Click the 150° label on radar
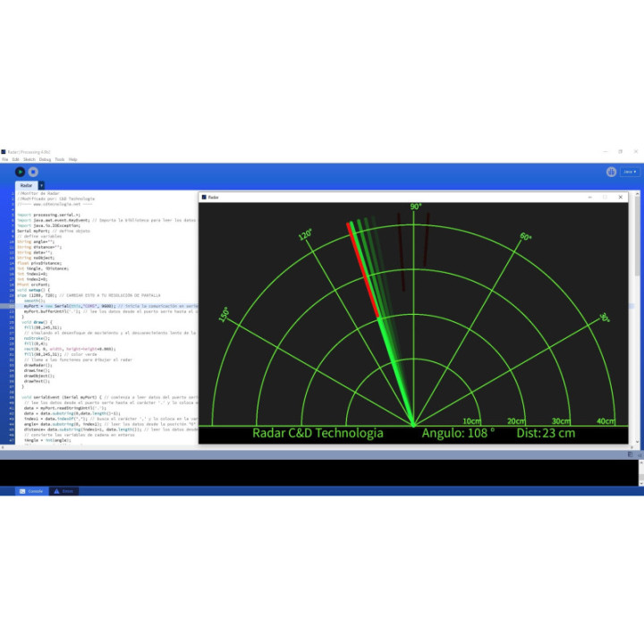Viewport: 644px width, 644px height. tap(225, 315)
